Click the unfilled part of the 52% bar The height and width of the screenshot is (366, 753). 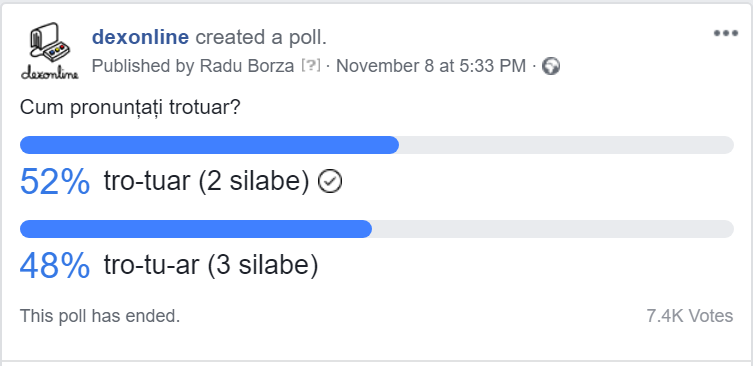click(x=566, y=145)
